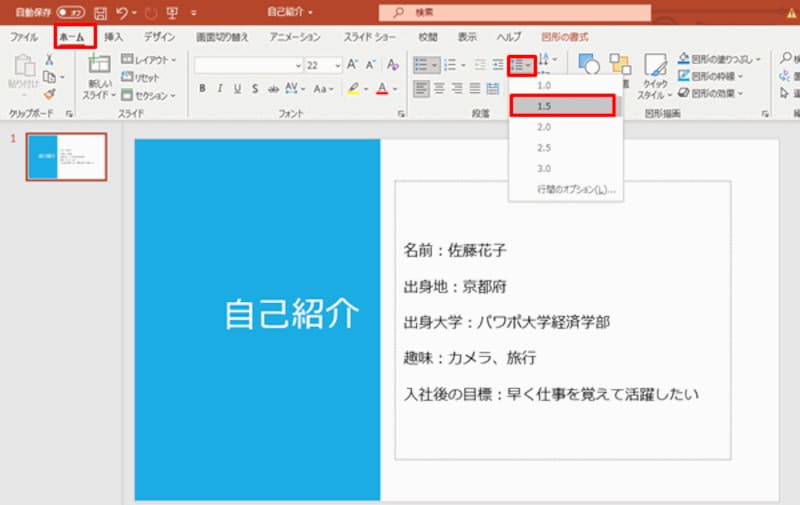
Task: Click the yellow text highlight color icon
Action: (353, 89)
